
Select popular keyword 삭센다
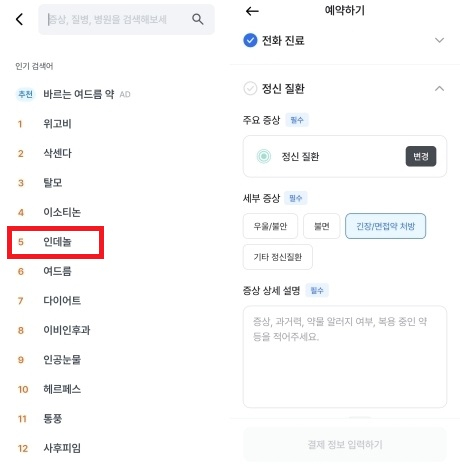pyautogui.click(x=57, y=153)
